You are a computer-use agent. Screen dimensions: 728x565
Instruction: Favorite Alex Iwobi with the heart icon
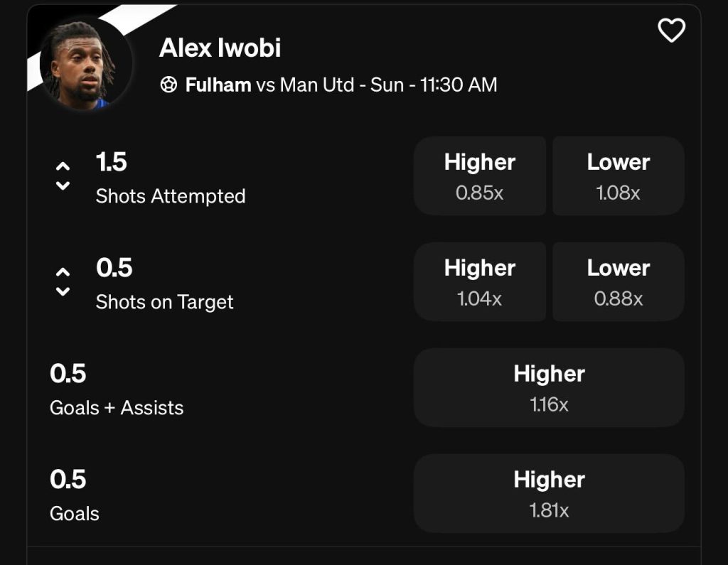pyautogui.click(x=671, y=31)
